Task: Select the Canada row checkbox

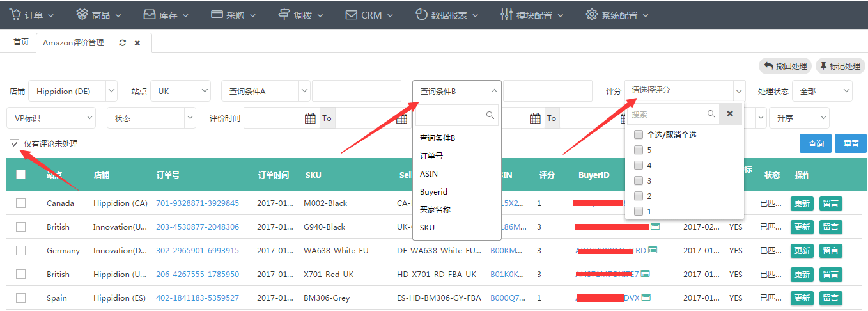Action: 21,203
